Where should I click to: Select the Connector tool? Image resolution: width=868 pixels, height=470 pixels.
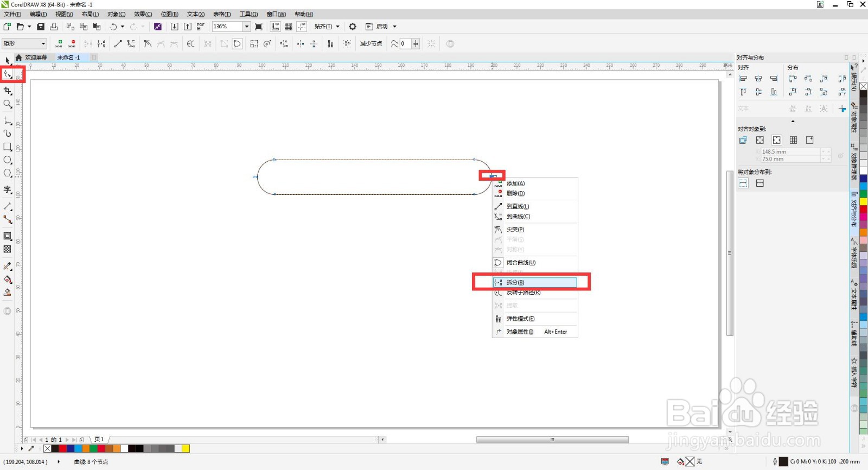(8, 220)
